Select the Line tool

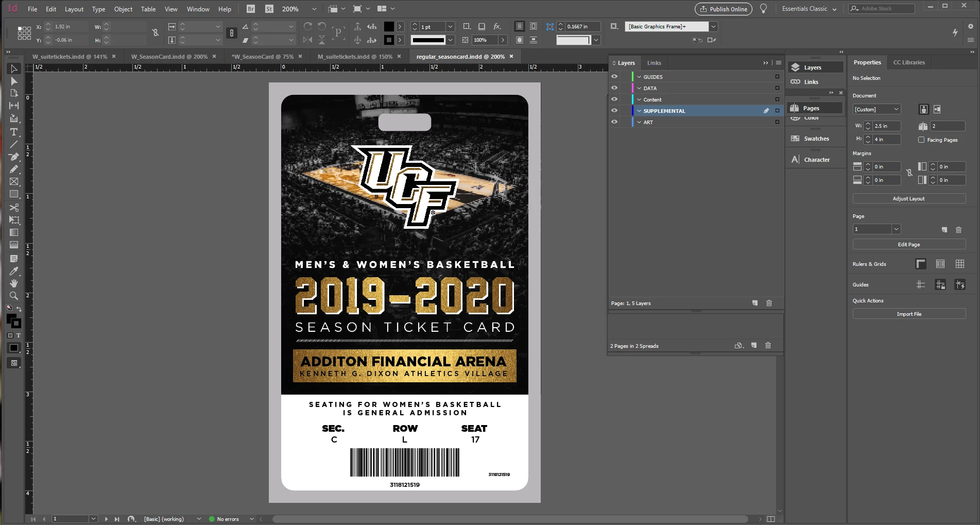14,144
